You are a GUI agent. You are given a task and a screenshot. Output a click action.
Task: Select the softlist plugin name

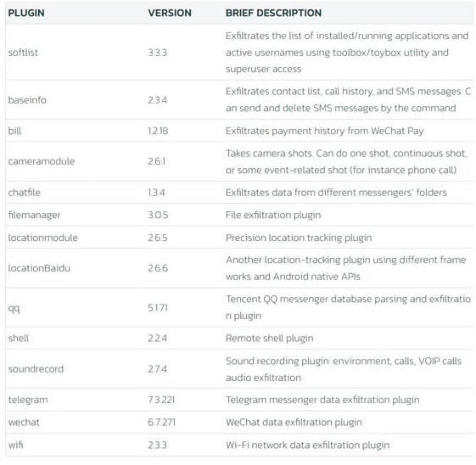(23, 53)
